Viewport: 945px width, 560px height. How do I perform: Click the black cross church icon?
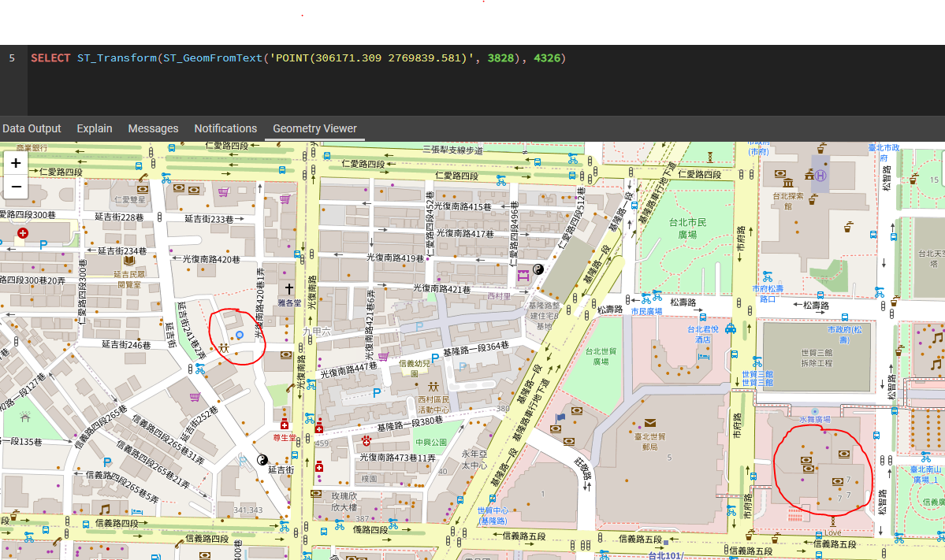(x=289, y=289)
